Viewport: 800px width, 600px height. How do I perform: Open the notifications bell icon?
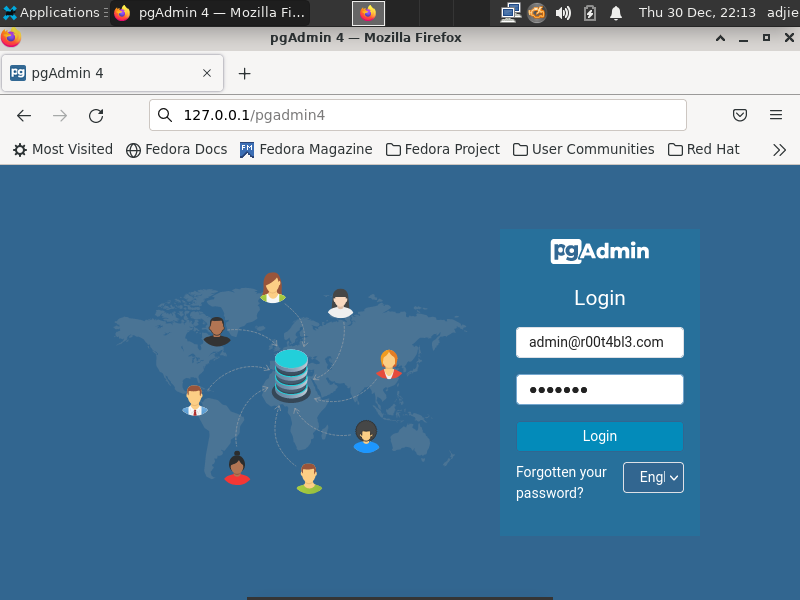coord(616,13)
